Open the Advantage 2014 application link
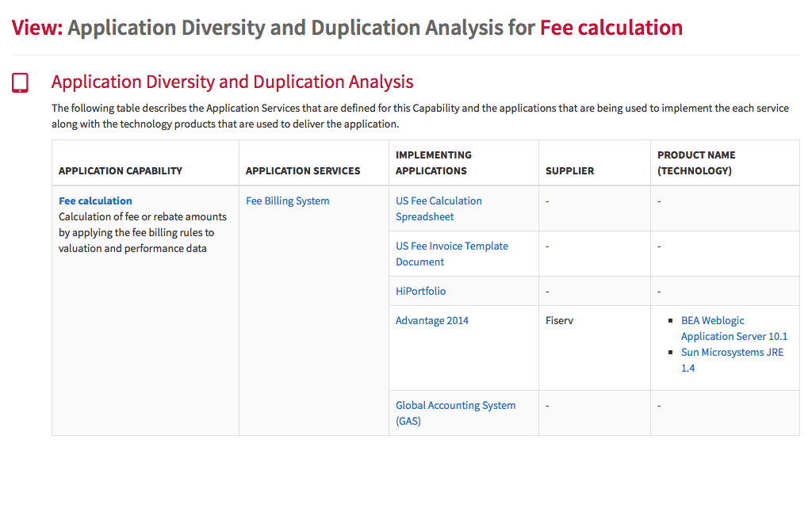 [432, 321]
